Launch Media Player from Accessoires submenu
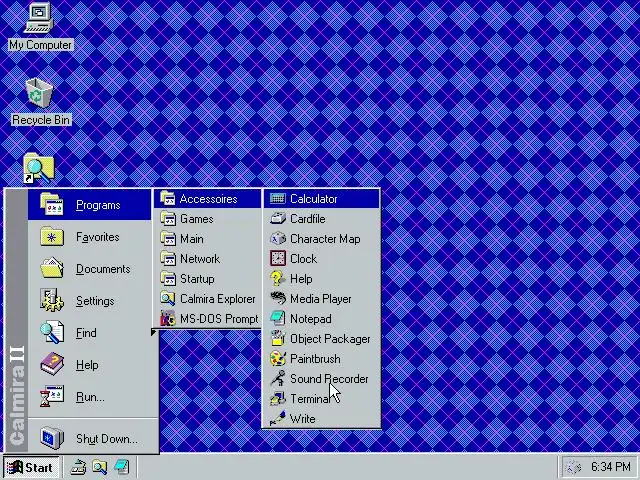The width and height of the screenshot is (640, 480). [x=321, y=299]
